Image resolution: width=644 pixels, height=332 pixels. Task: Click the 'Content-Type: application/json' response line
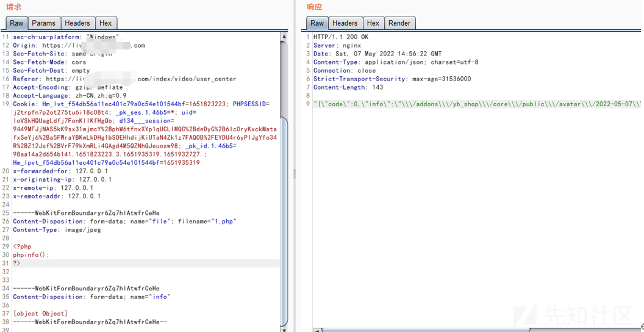(396, 62)
